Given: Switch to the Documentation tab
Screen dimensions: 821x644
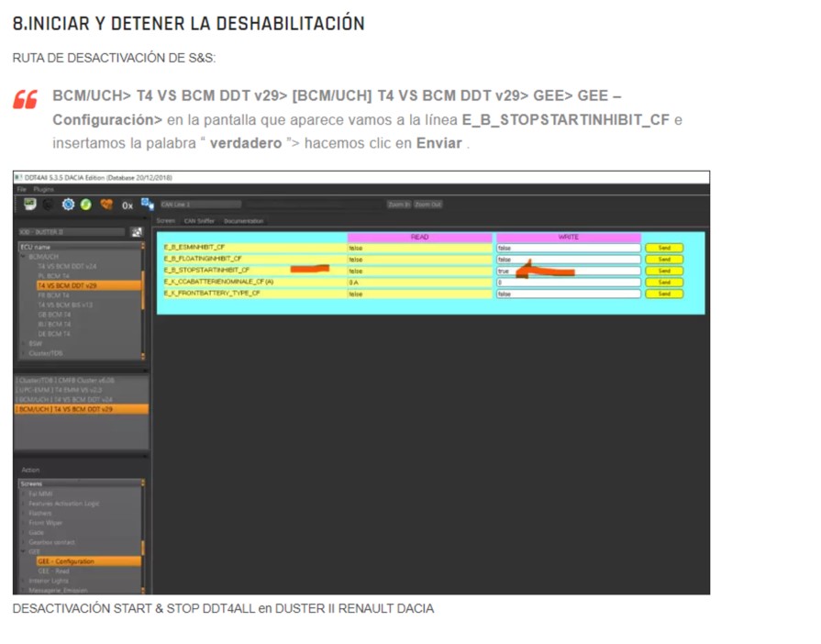Looking at the screenshot, I should (x=244, y=221).
